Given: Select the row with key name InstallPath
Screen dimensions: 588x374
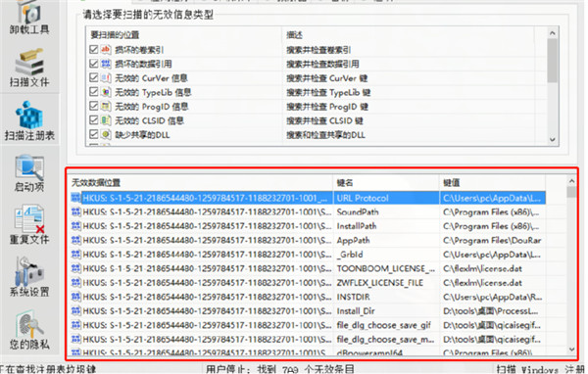Looking at the screenshot, I should click(x=308, y=226).
